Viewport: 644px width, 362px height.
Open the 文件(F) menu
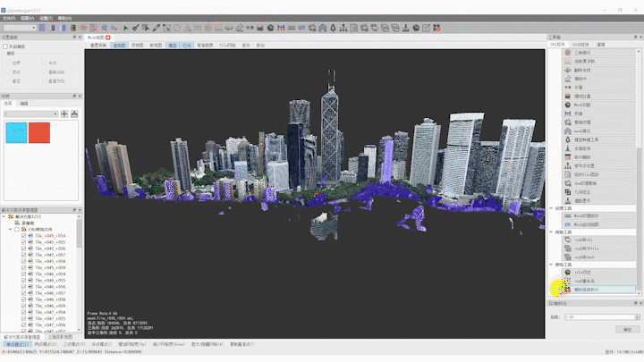(9, 18)
